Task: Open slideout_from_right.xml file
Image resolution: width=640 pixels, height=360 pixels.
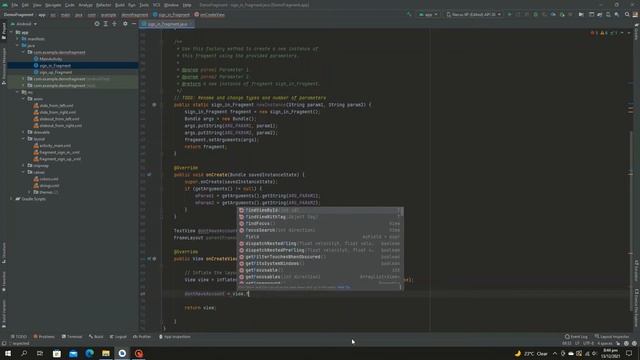Action: (x=60, y=126)
